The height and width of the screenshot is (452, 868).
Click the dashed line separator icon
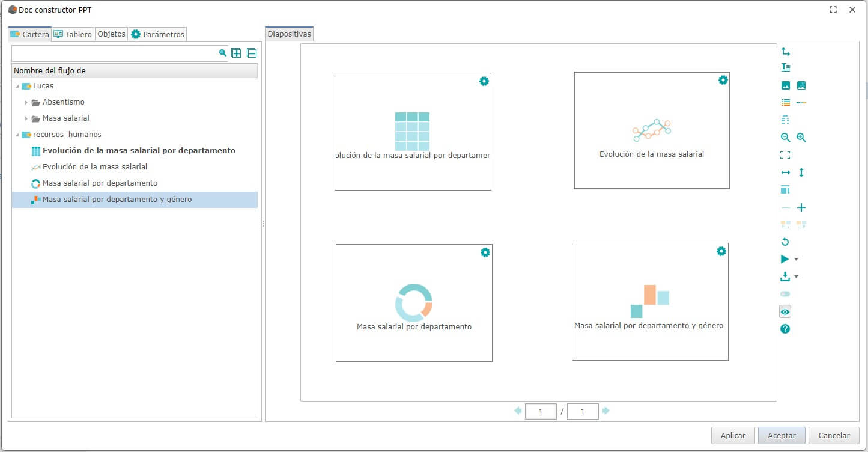(801, 103)
